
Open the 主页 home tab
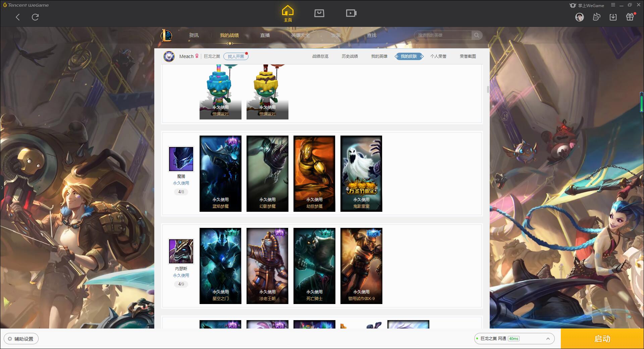[287, 14]
